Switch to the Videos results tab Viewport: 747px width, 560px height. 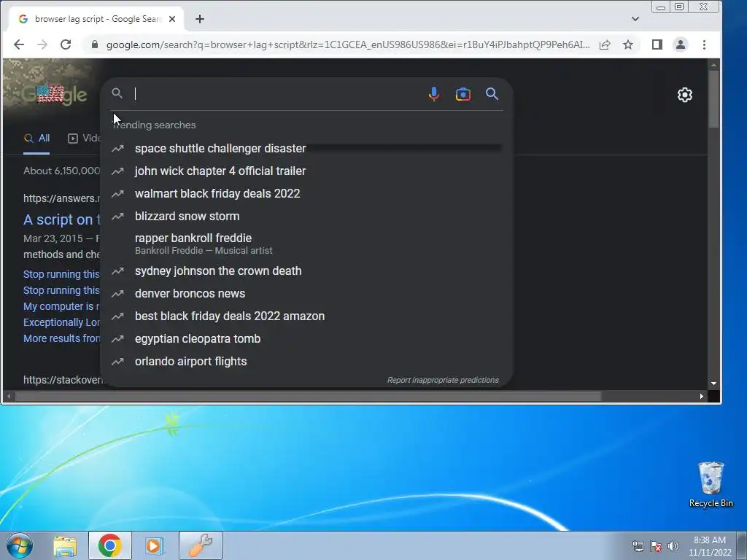coord(84,138)
